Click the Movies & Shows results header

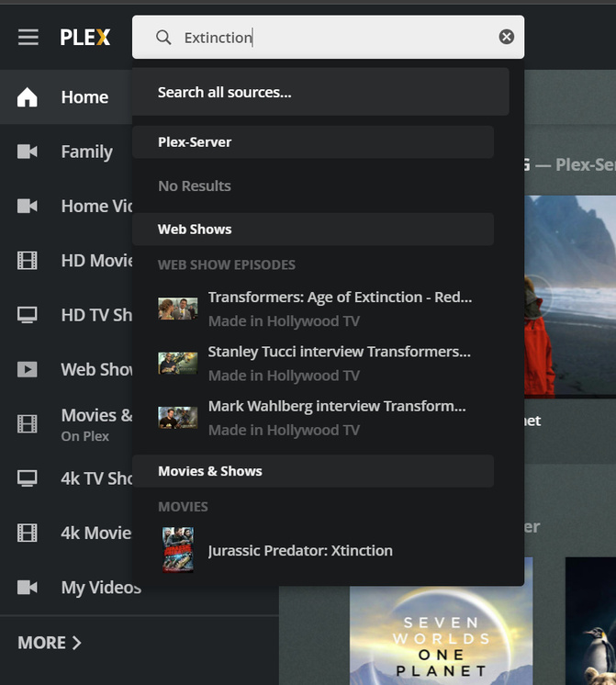313,471
